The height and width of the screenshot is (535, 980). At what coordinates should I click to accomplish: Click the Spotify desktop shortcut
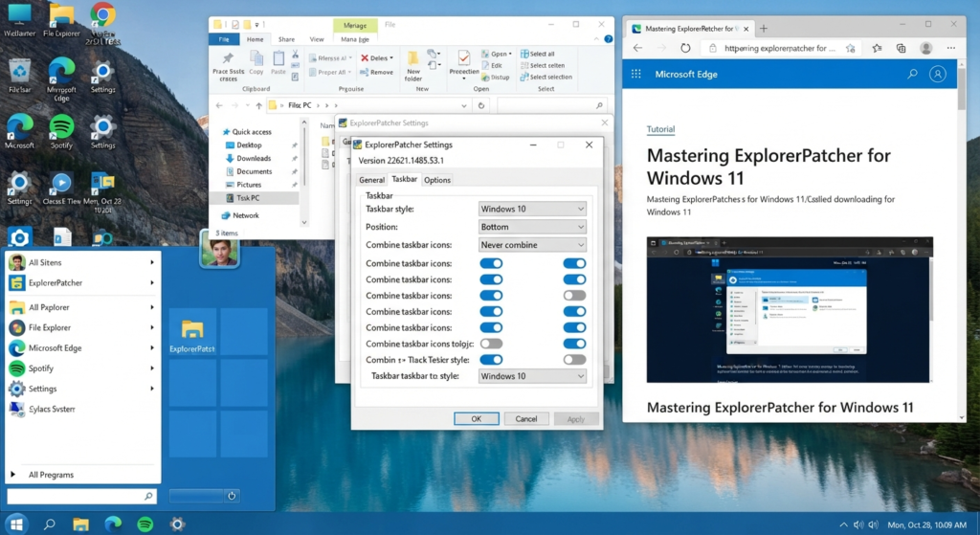click(61, 132)
